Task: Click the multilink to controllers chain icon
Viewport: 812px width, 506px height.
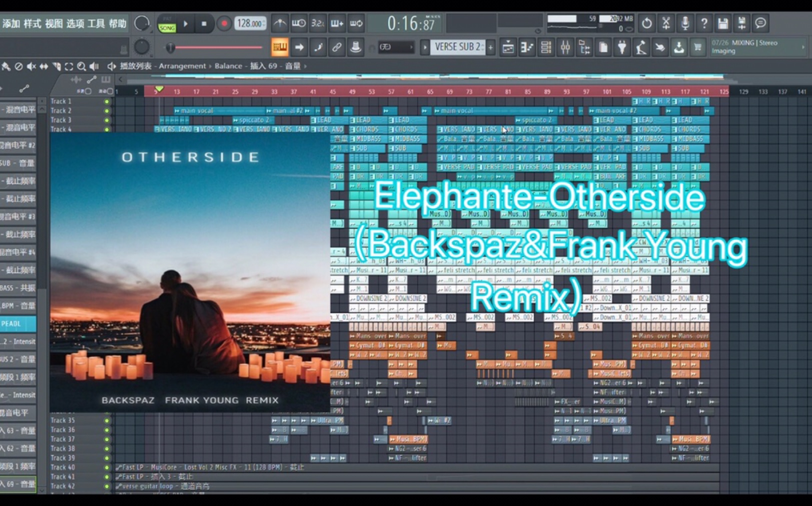Action: tap(337, 47)
